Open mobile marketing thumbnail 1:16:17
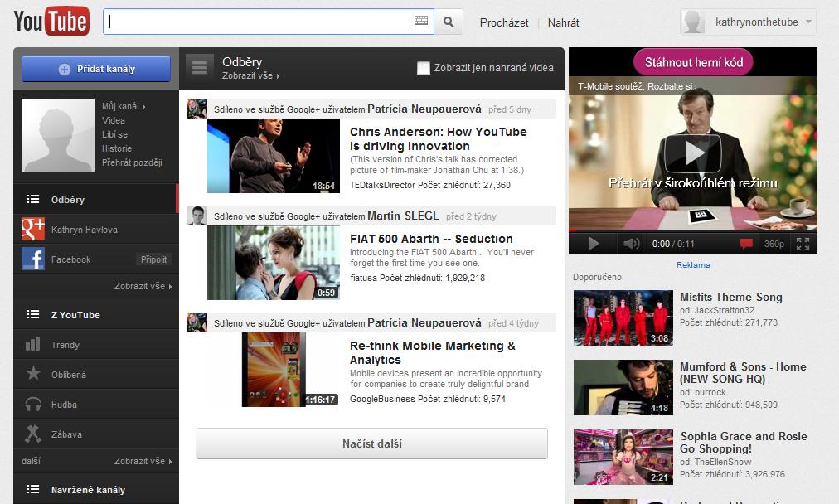This screenshot has width=839, height=504. point(274,370)
